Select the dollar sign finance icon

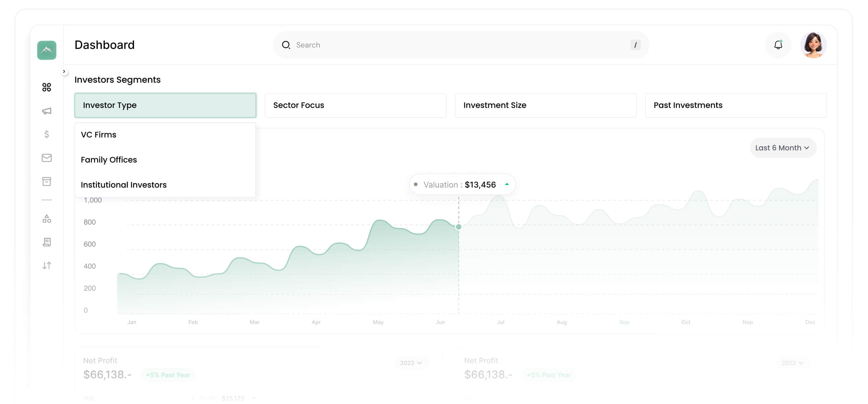[47, 134]
